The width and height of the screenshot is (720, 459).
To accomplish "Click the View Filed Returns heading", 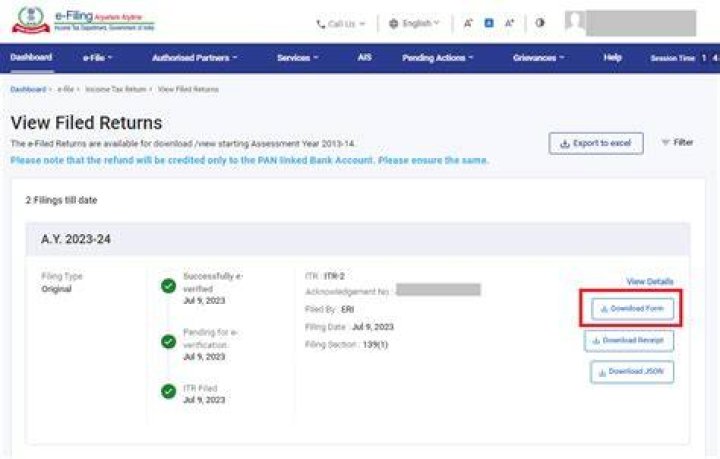I will [x=86, y=123].
